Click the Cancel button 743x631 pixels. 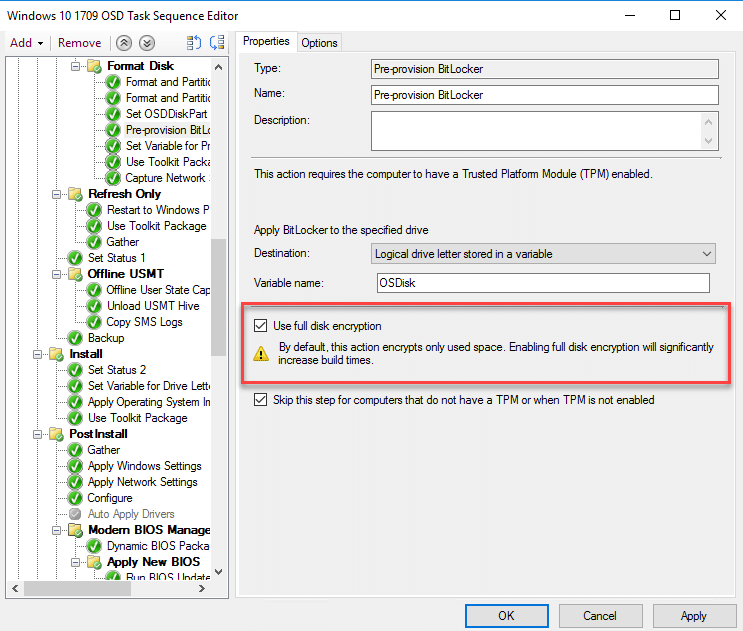(600, 615)
